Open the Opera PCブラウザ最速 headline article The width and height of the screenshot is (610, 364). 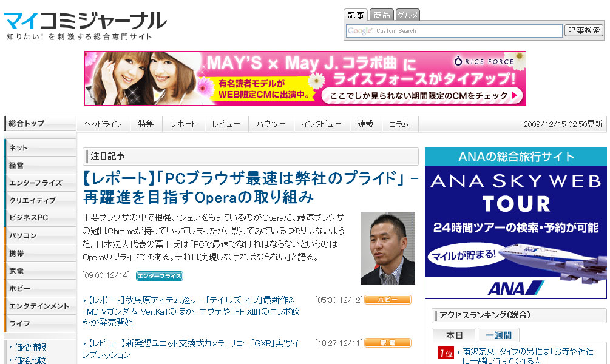(x=250, y=188)
